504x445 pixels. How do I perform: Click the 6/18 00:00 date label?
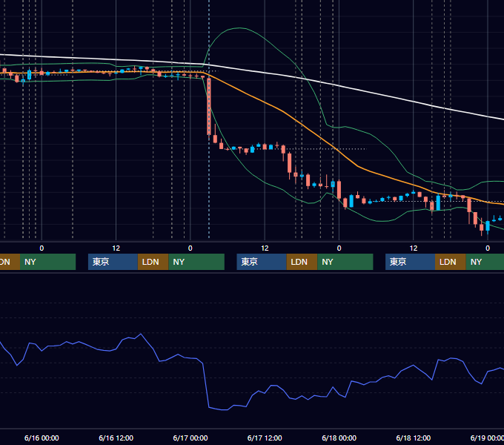coord(339,438)
